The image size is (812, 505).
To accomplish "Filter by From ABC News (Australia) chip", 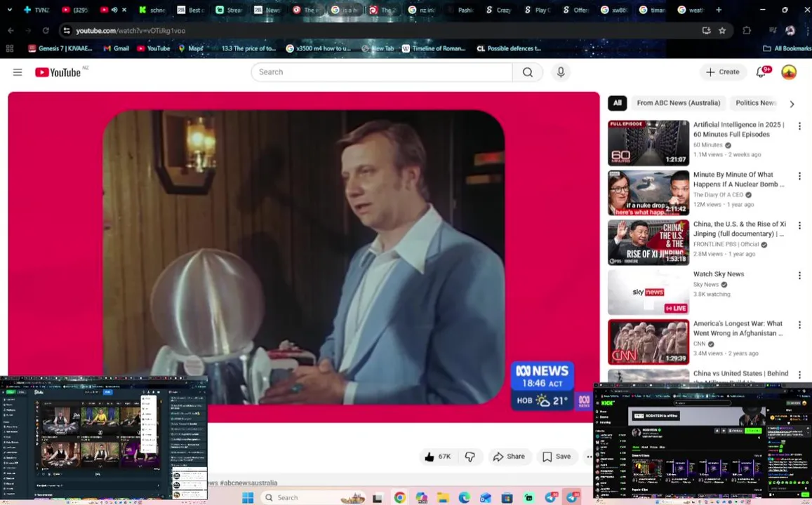I will 679,103.
